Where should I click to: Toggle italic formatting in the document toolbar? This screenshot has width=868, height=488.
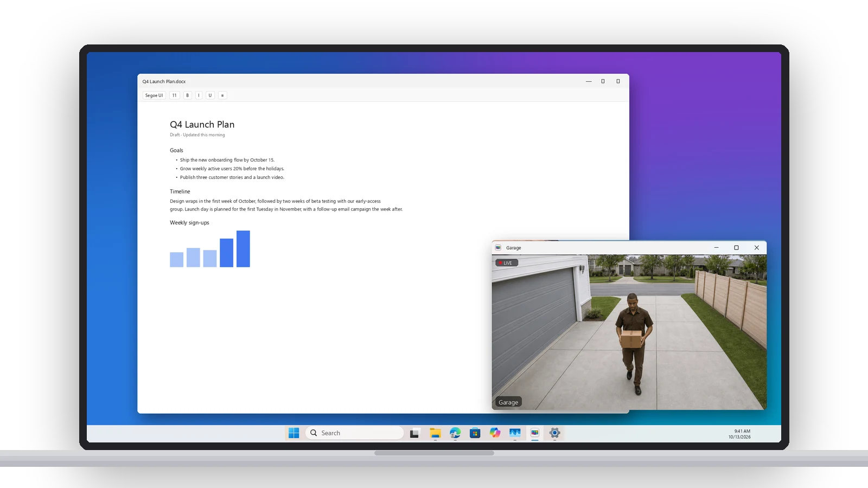(x=199, y=95)
